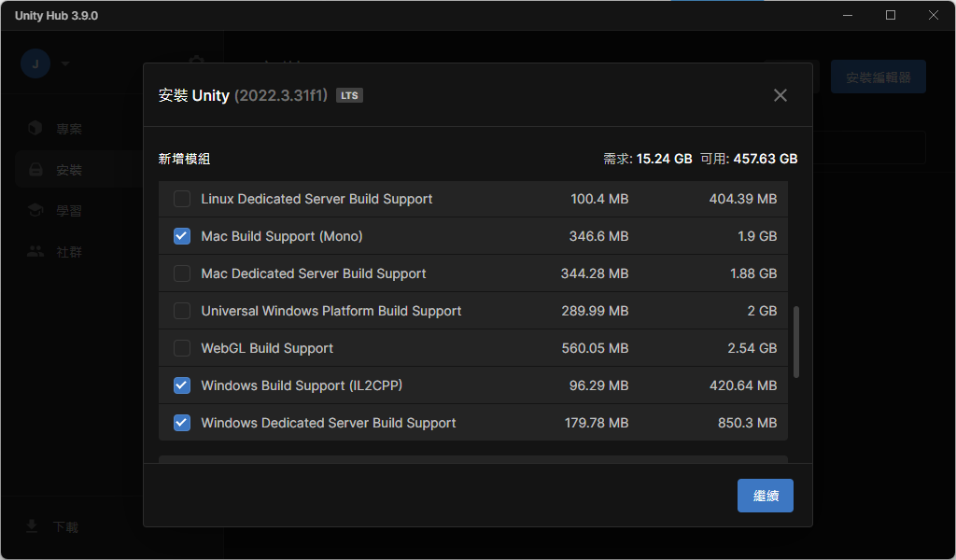Click the LTS badge in dialog title
Viewport: 956px width, 560px height.
pos(349,96)
